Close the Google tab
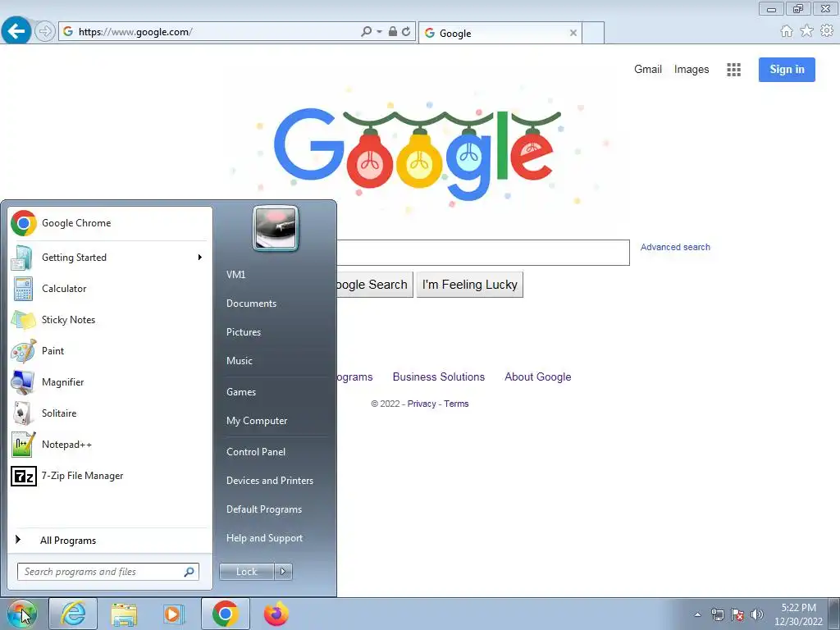Screen dimensions: 840x630 pyautogui.click(x=573, y=33)
